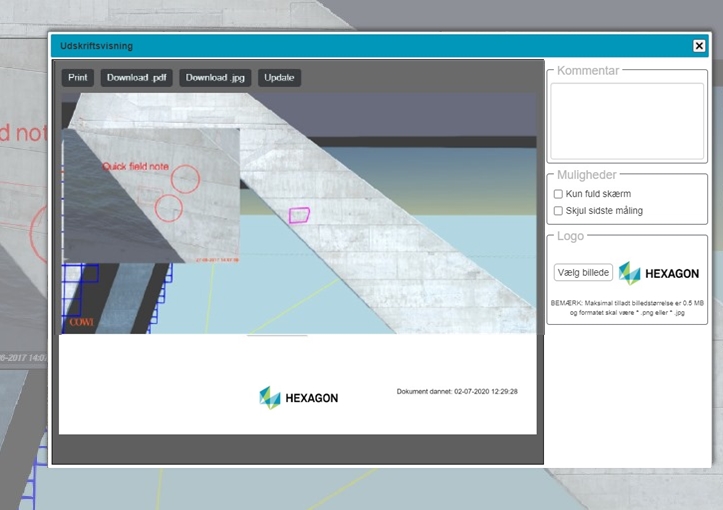This screenshot has width=723, height=510.
Task: Download the preview as .jpg
Action: point(215,78)
